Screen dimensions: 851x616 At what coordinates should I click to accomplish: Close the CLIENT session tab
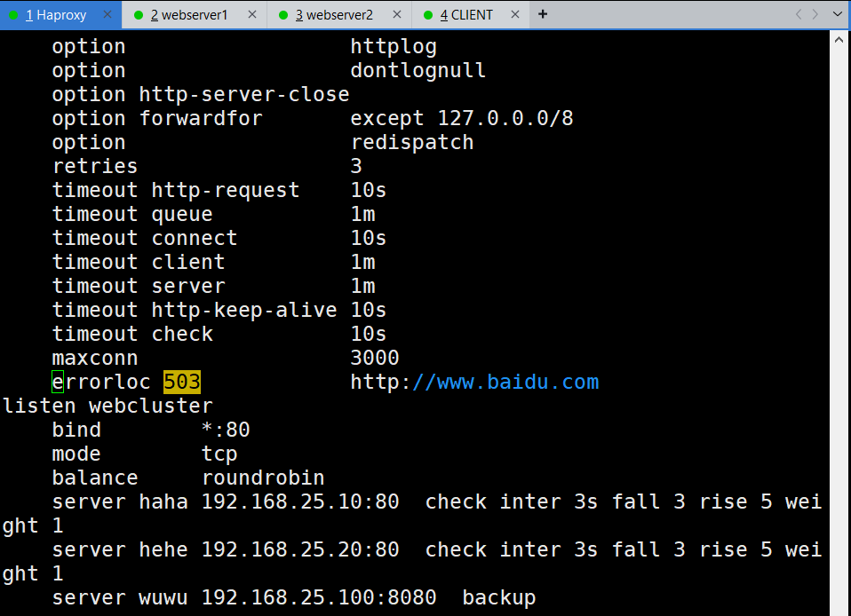(515, 14)
